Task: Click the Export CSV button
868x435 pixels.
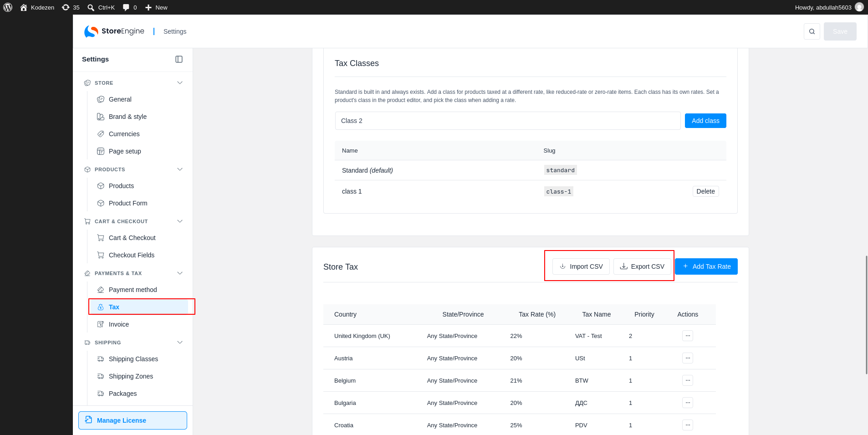Action: [x=642, y=266]
